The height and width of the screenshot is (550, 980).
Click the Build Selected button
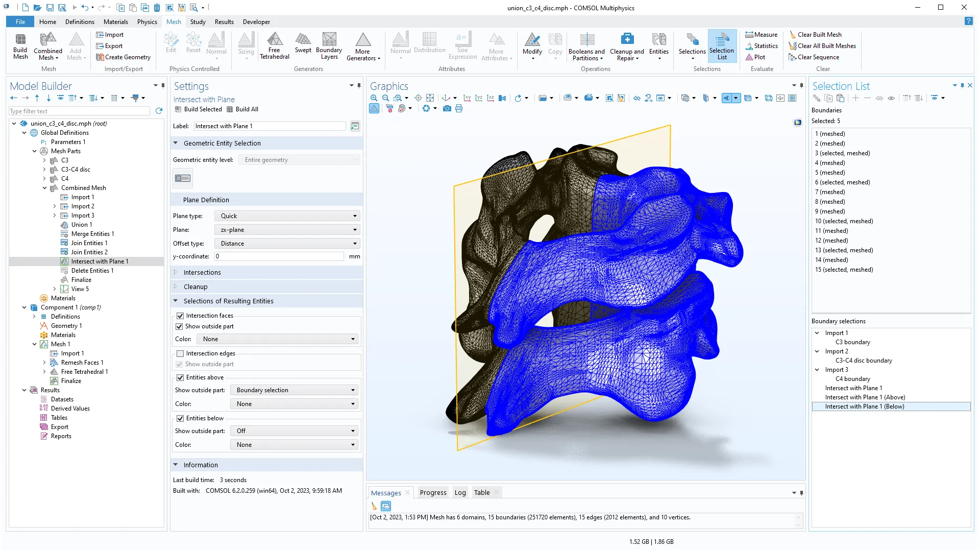199,109
